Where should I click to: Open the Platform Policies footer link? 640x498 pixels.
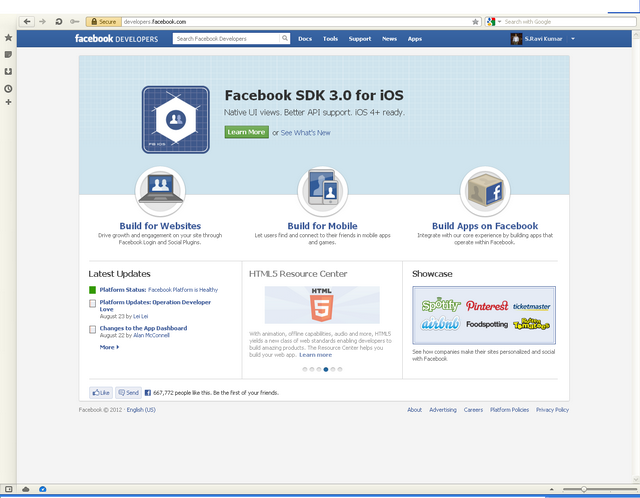click(509, 410)
